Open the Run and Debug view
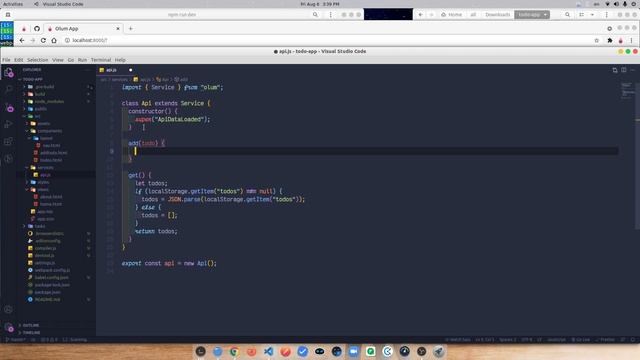 [x=9, y=124]
